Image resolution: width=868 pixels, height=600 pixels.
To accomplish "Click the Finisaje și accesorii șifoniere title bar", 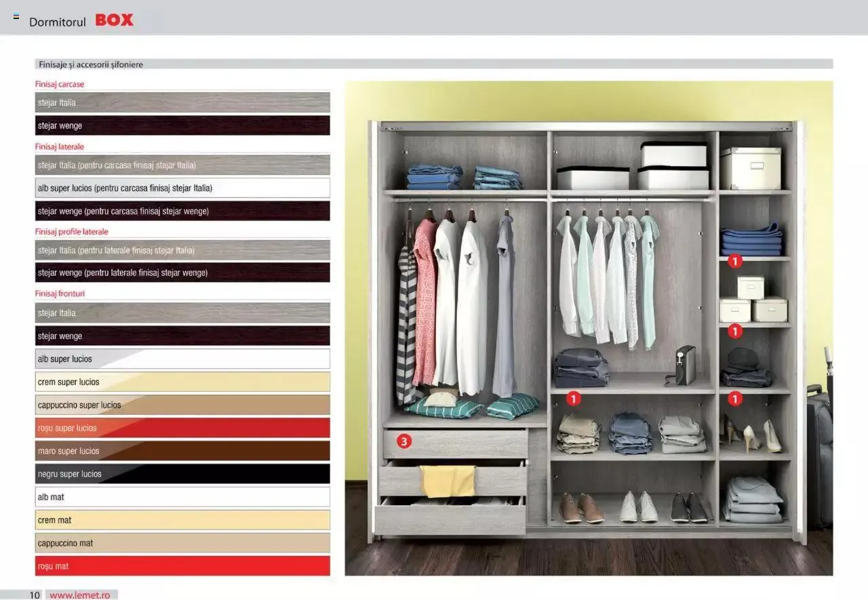I will click(90, 64).
